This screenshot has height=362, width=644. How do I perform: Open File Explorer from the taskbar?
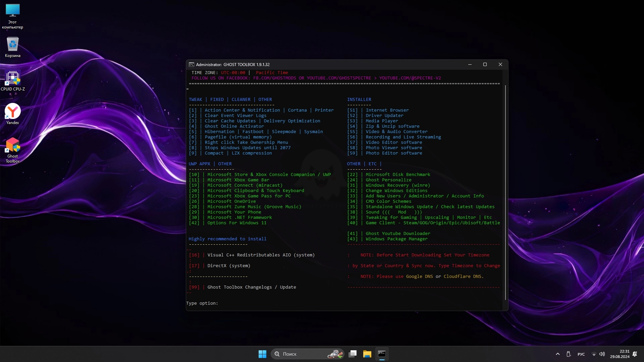[367, 354]
